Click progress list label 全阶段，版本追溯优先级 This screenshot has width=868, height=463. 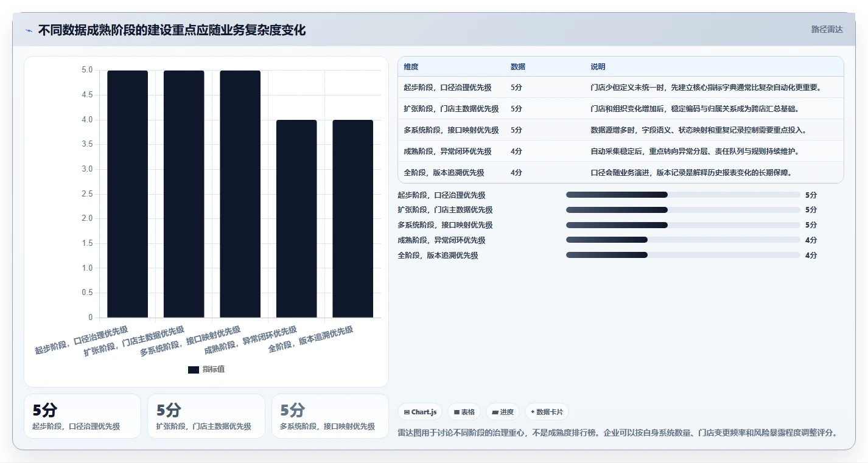438,256
